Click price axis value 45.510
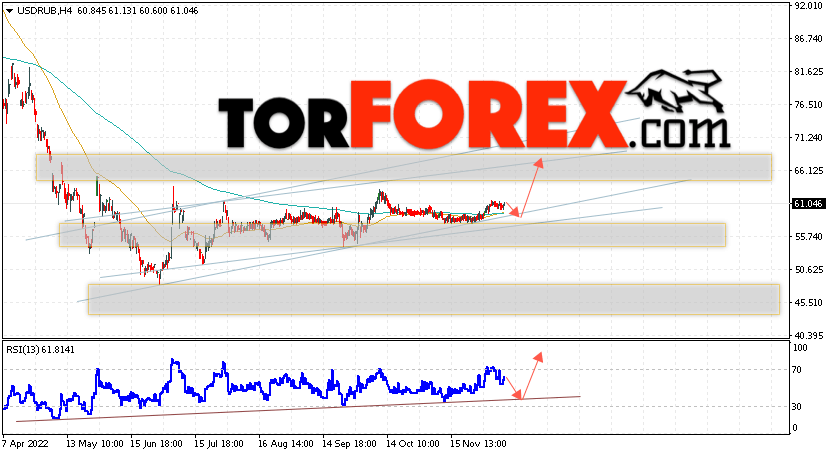This screenshot has height=455, width=830. pyautogui.click(x=808, y=303)
